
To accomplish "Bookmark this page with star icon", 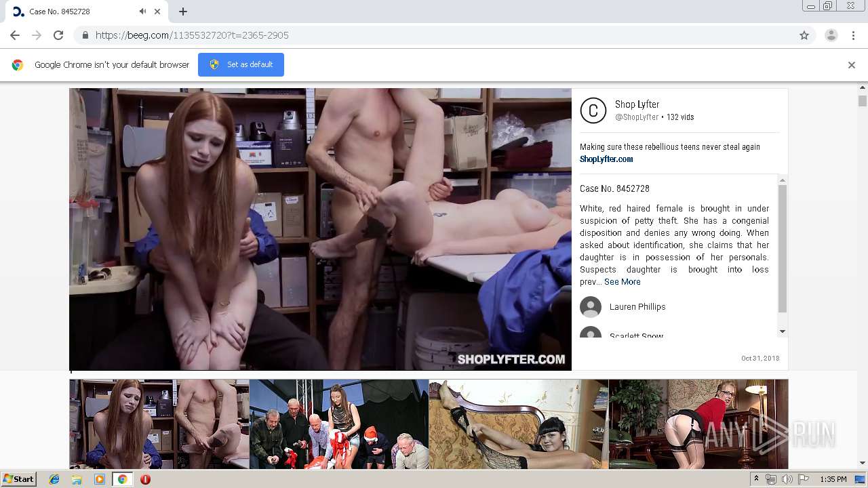I will [x=804, y=35].
